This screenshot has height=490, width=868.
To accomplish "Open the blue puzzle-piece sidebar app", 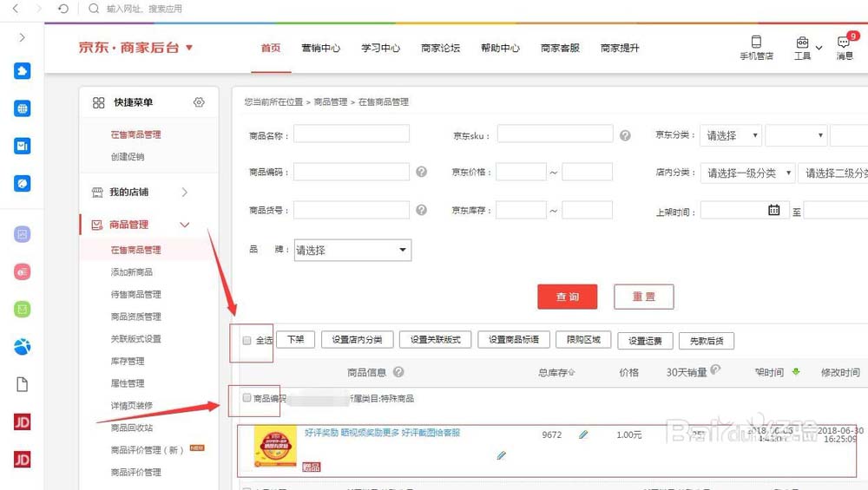I will [23, 71].
